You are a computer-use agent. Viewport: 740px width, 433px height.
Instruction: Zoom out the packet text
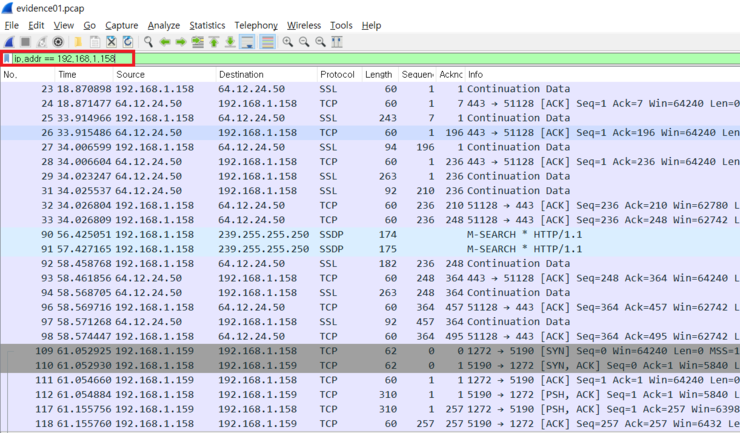tap(304, 42)
